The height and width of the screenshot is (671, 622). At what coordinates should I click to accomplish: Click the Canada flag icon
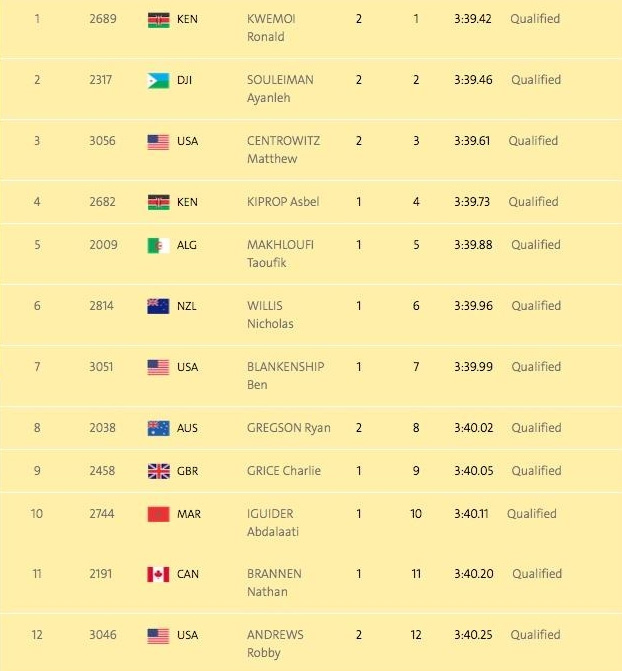158,574
